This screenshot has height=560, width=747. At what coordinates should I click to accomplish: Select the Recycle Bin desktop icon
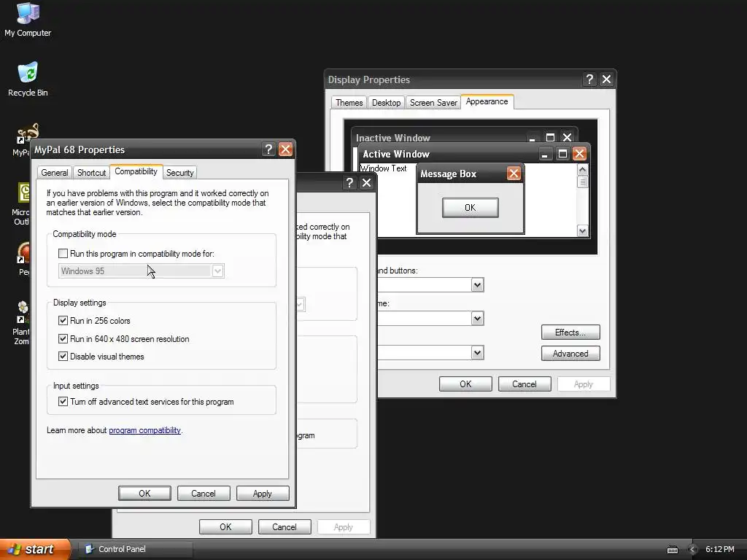click(28, 79)
